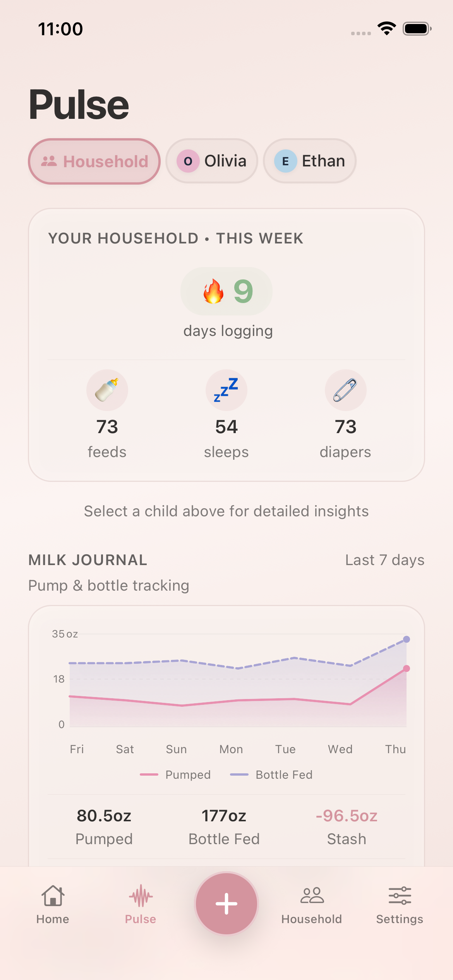Tap the Pumped legend entry
Viewport: 453px width, 980px height.
click(x=176, y=774)
